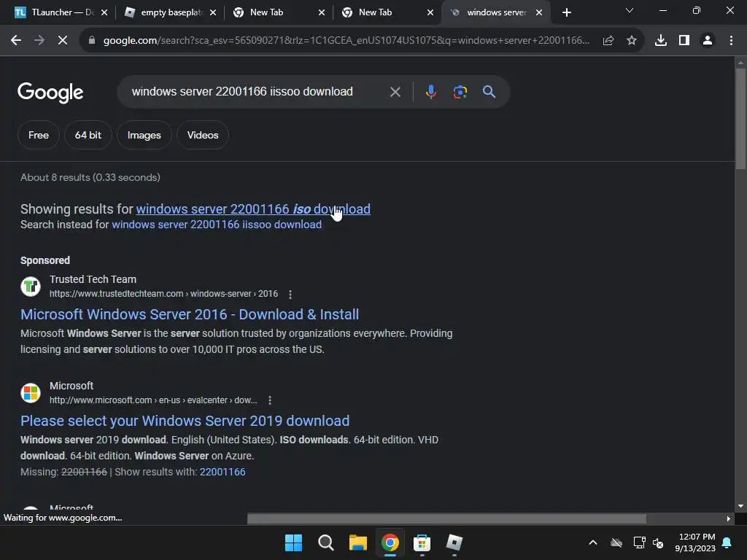Open File Explorer from taskbar
Viewport: 747px width, 560px height.
tap(357, 542)
